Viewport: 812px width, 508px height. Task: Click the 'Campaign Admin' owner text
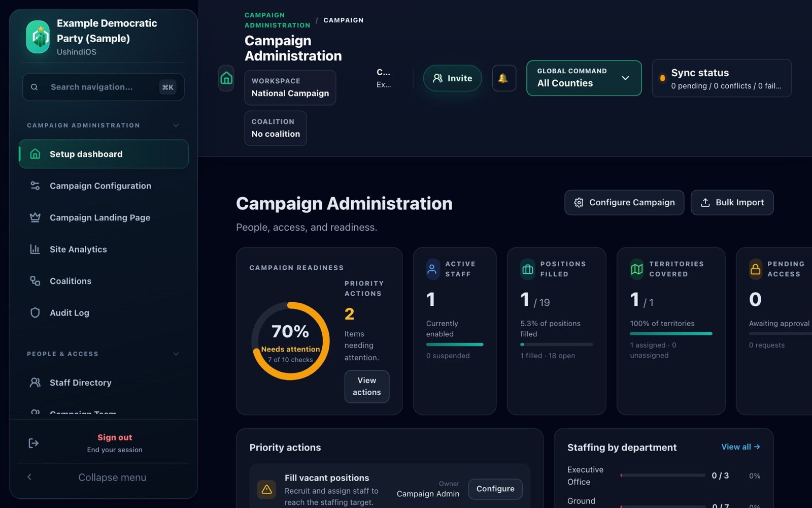428,494
